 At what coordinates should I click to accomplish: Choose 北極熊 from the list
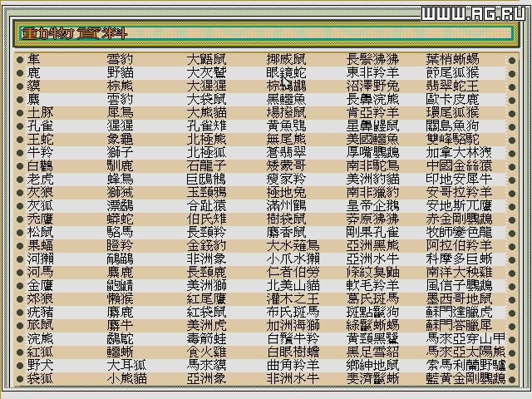206,139
